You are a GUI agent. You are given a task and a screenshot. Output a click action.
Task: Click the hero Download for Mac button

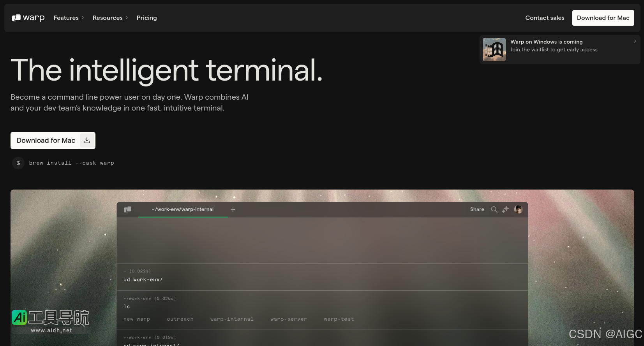coord(53,141)
